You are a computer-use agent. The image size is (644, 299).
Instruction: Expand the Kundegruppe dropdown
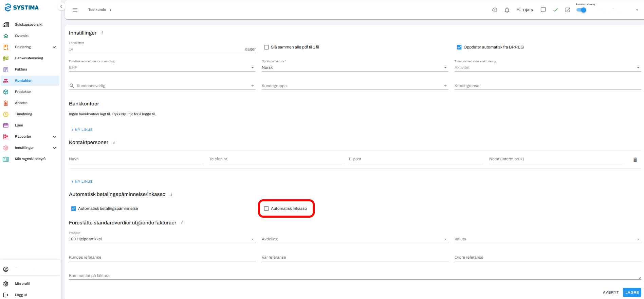(x=355, y=86)
